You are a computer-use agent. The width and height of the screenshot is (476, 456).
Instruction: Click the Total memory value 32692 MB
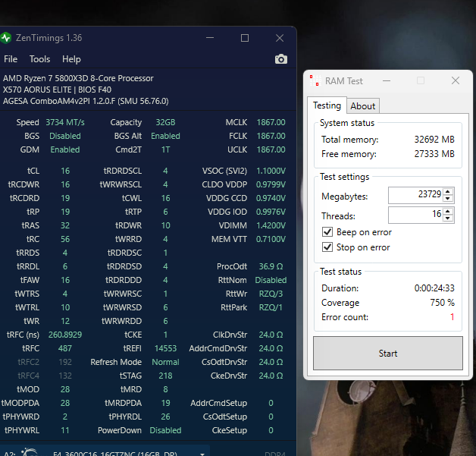434,140
